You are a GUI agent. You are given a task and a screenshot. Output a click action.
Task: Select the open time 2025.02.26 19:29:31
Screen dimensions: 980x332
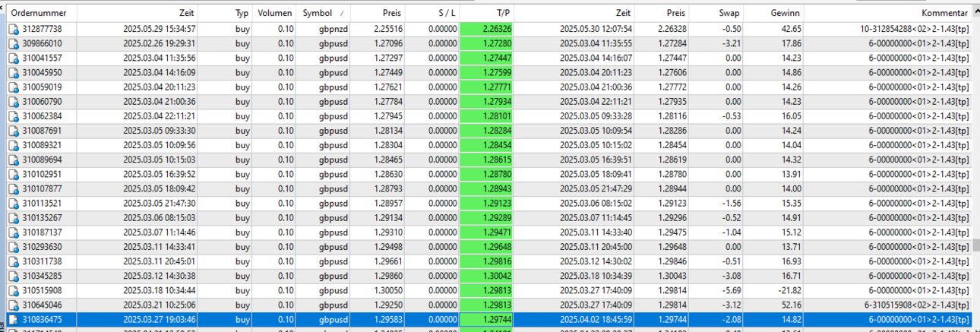pos(160,44)
